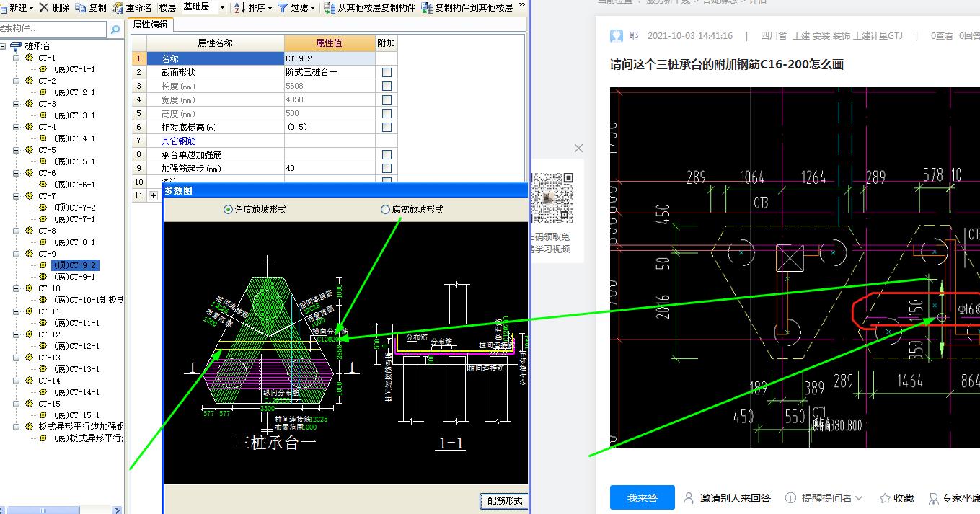Select tree item (底)CT-6-1
Viewport: 980px width, 514px height.
[x=74, y=185]
